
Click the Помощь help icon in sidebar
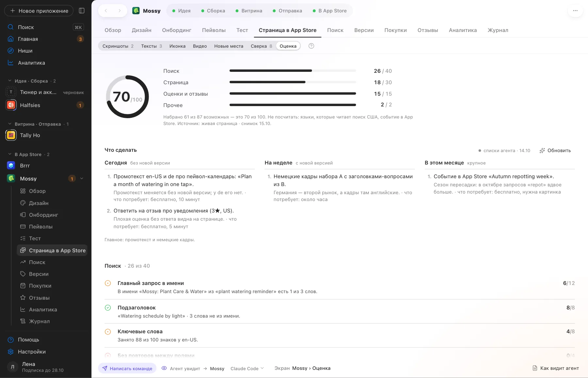coord(11,340)
